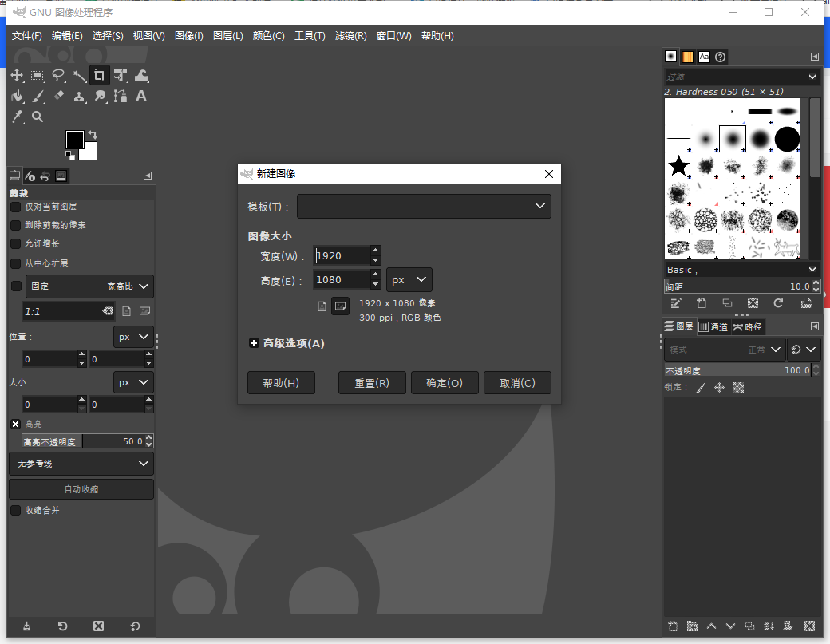
Task: Click the 确定 button
Action: pyautogui.click(x=445, y=382)
